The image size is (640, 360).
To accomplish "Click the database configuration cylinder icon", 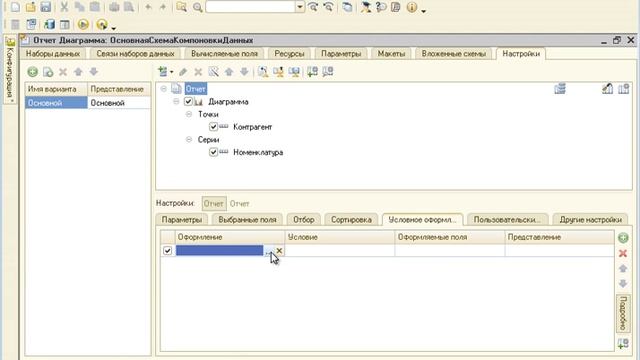I will tap(49, 24).
